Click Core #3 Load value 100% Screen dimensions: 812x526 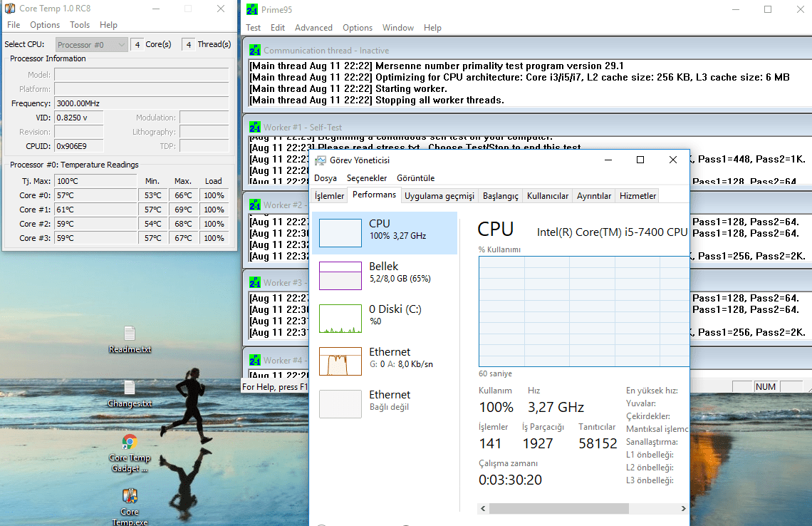[214, 238]
